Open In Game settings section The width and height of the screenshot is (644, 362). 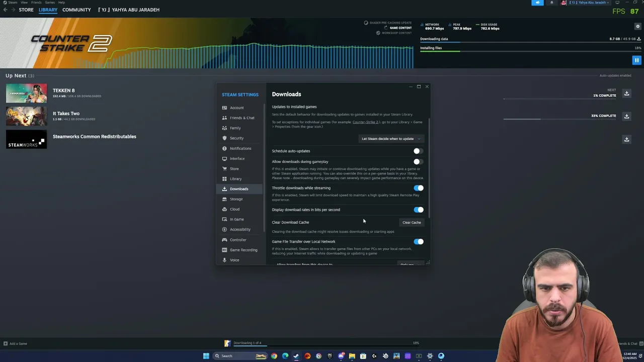239,219
